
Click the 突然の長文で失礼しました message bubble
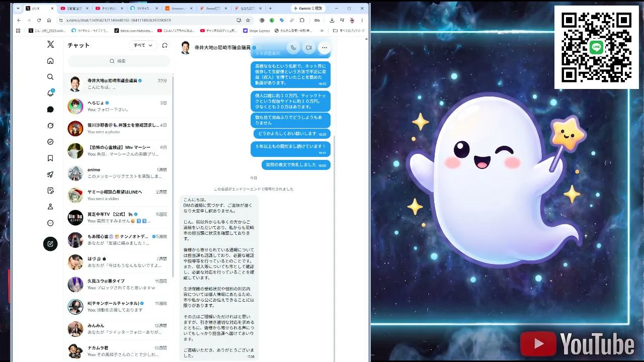[x=296, y=165]
